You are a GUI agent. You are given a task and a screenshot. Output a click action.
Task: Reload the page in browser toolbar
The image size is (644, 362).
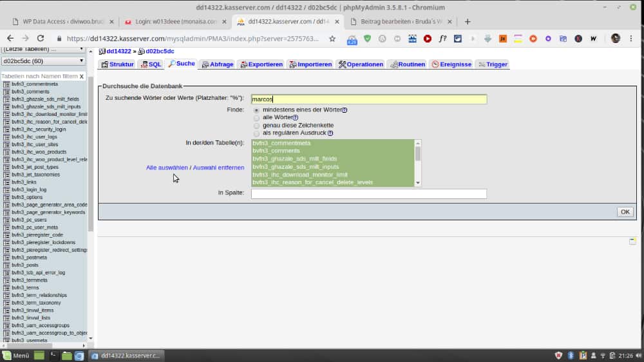click(x=41, y=39)
